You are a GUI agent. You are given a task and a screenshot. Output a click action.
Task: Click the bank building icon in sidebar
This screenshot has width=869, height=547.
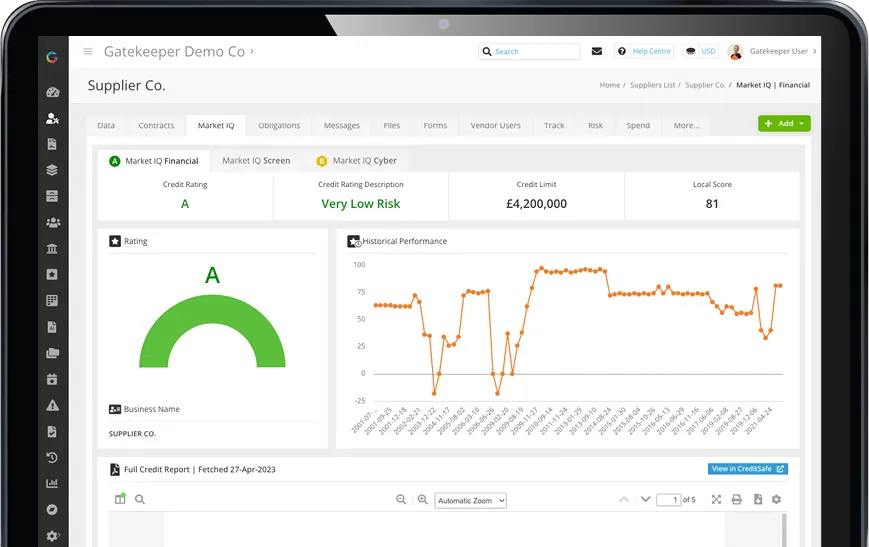(52, 248)
